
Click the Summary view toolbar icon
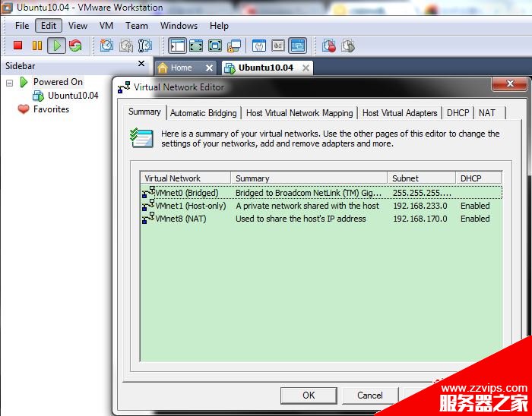(259, 46)
